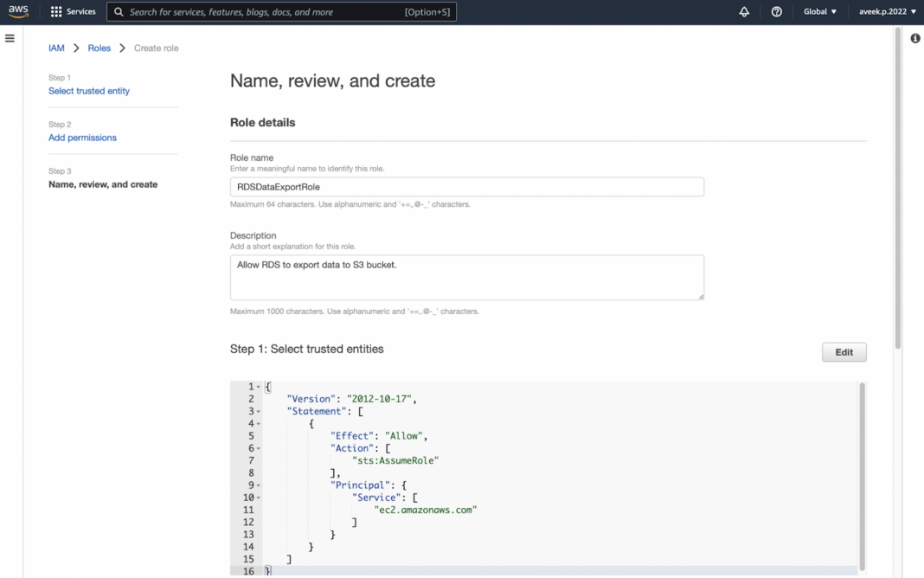Image resolution: width=924 pixels, height=578 pixels.
Task: Open the notifications bell
Action: 743,11
